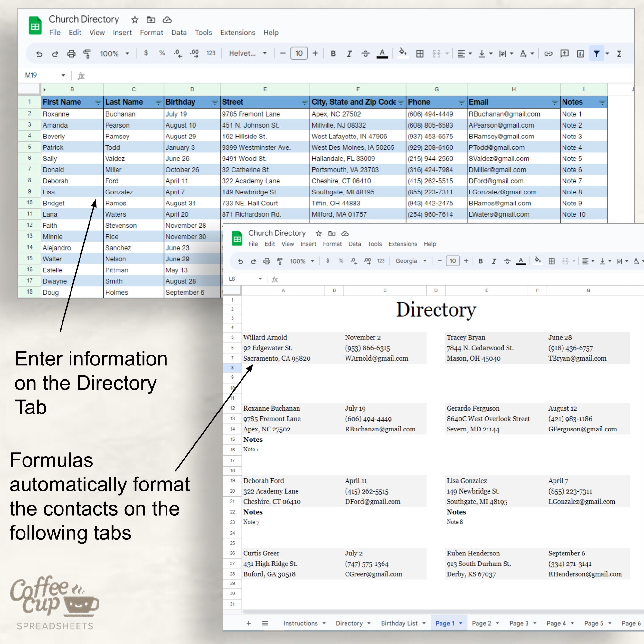Image resolution: width=644 pixels, height=644 pixels.
Task: Star the Church Directory spreadsheet
Action: [135, 20]
